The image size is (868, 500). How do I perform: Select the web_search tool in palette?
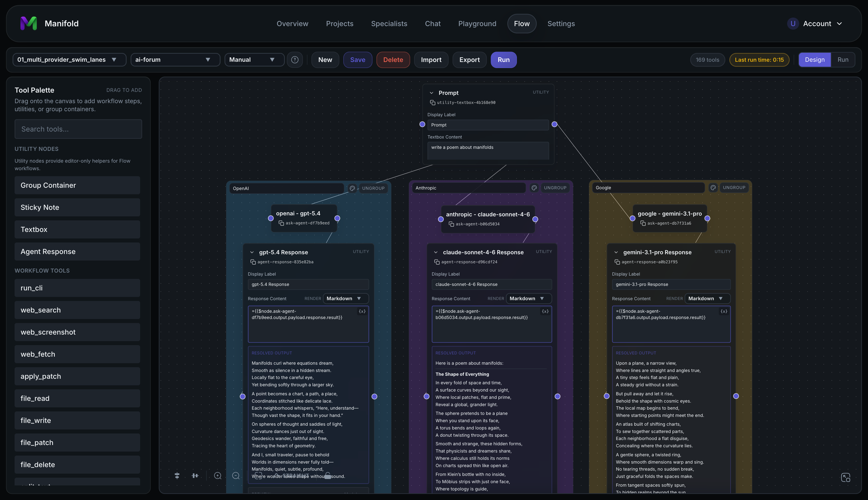pyautogui.click(x=77, y=310)
